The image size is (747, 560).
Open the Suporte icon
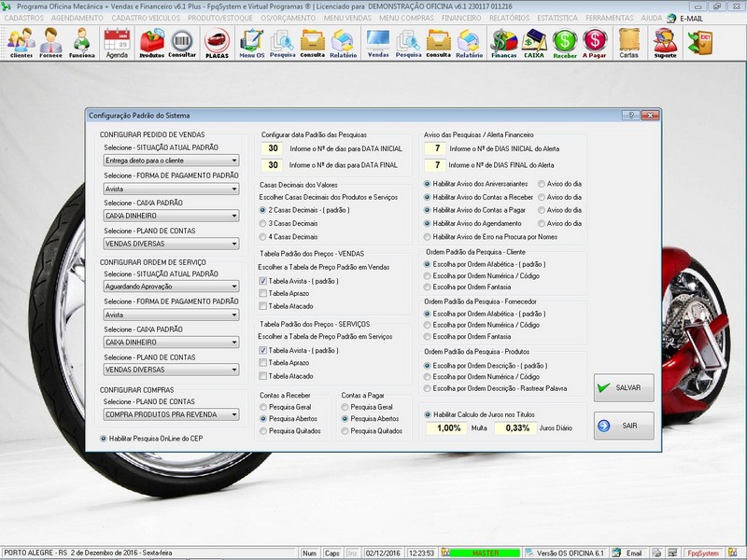coord(665,42)
